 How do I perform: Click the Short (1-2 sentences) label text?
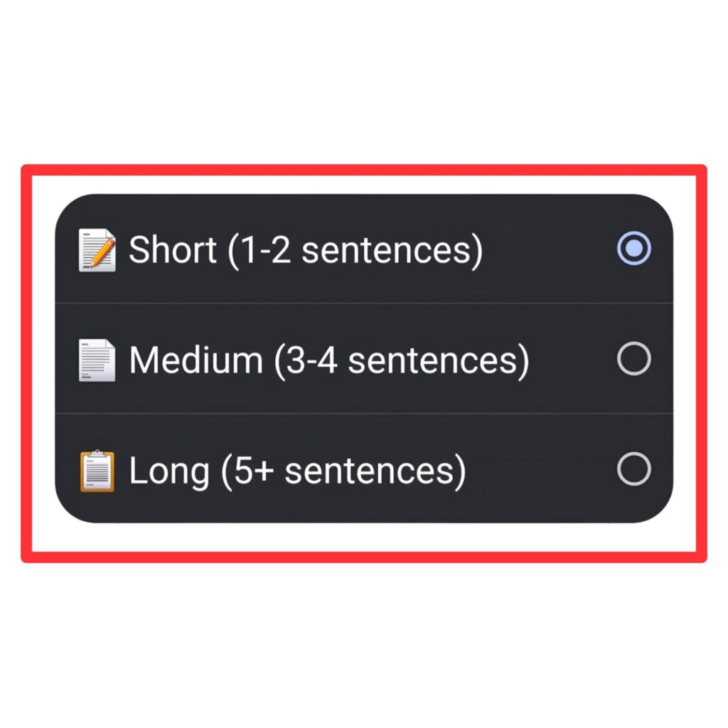point(306,250)
